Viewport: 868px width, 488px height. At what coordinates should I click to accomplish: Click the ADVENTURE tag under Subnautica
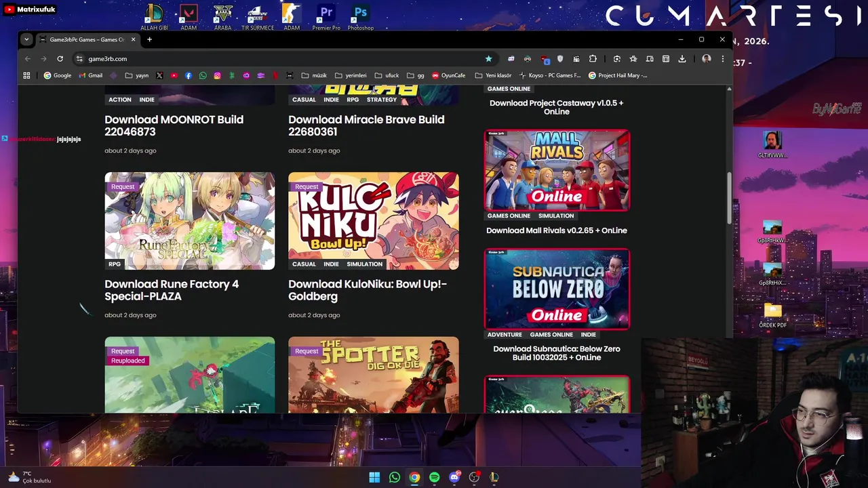click(x=505, y=335)
